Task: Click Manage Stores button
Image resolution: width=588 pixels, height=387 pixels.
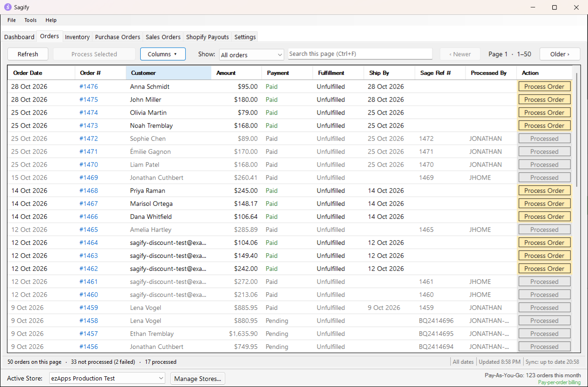Action: [x=197, y=379]
